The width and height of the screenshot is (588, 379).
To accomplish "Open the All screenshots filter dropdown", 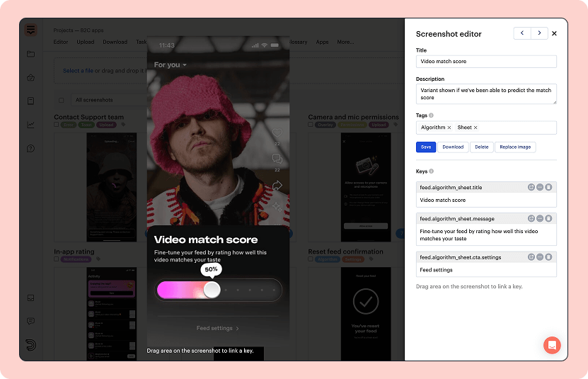I will click(109, 100).
